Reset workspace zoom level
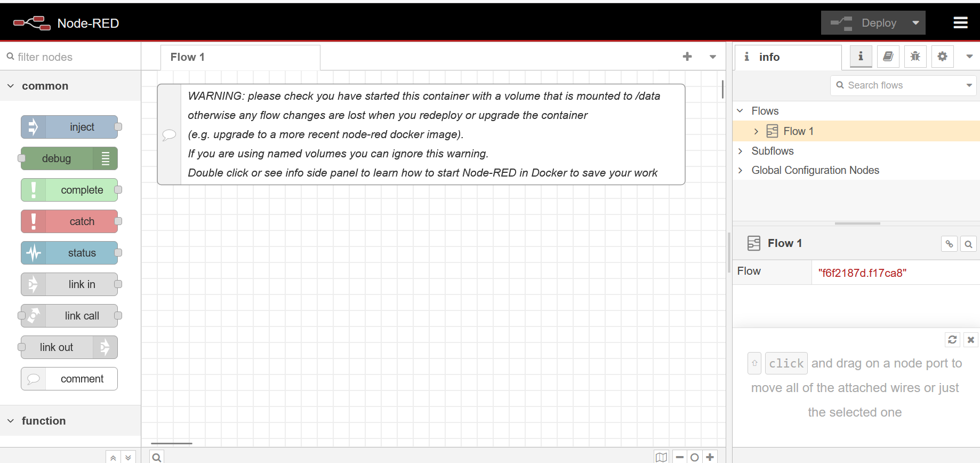Screen dimensions: 980x463 pos(695,457)
